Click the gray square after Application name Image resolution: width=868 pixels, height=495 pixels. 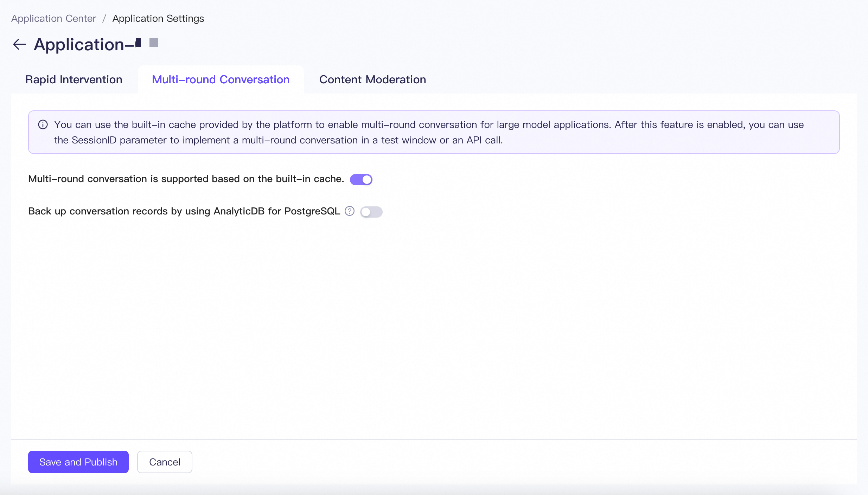click(154, 43)
